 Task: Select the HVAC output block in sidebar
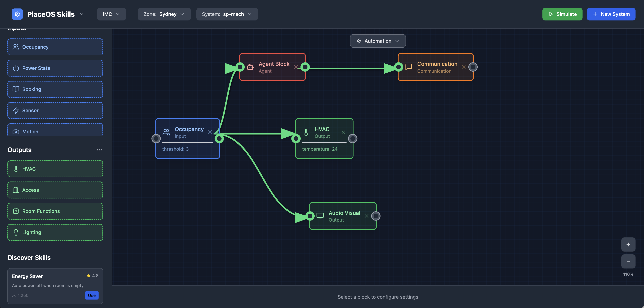click(55, 169)
